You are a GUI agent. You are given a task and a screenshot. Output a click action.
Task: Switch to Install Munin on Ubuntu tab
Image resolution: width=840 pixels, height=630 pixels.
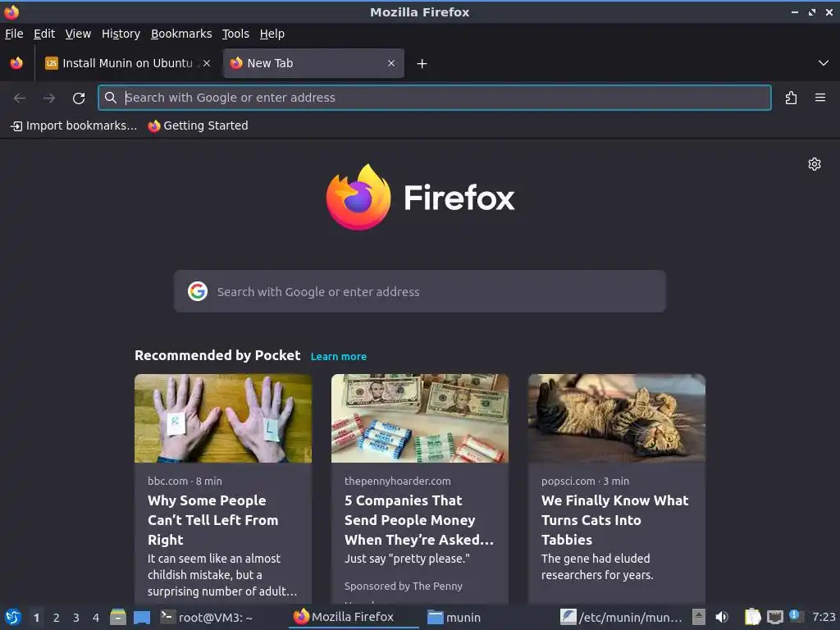127,63
